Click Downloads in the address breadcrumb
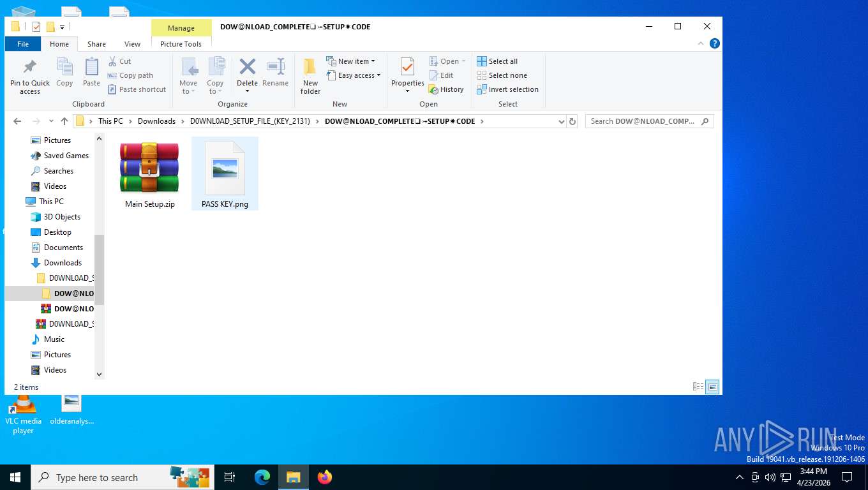Image resolution: width=868 pixels, height=490 pixels. coord(156,121)
